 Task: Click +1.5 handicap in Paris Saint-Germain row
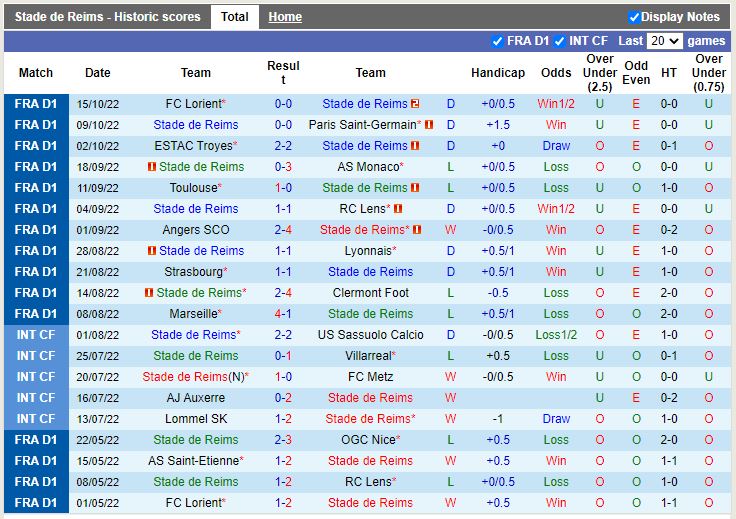point(498,125)
